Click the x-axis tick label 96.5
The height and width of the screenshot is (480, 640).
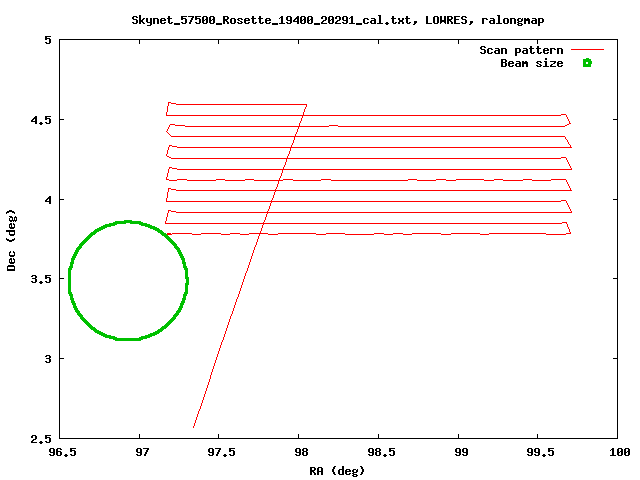click(62, 452)
